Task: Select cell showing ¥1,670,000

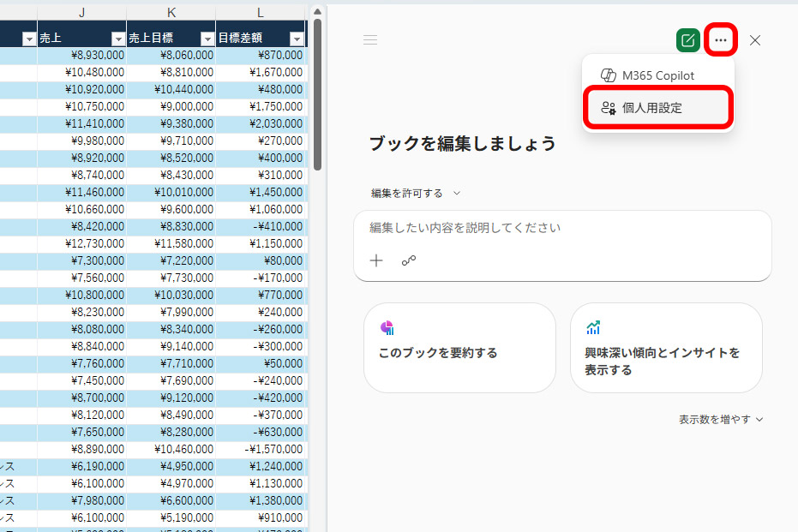Action: (x=261, y=72)
